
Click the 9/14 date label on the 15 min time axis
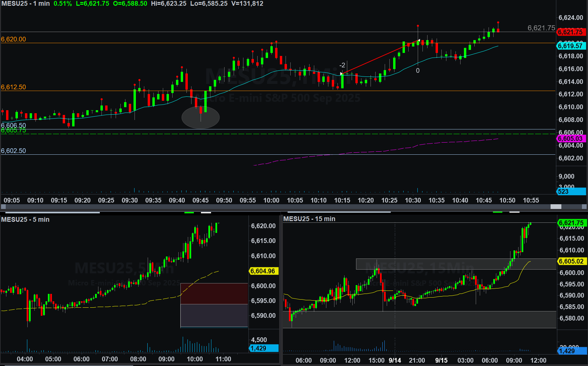click(x=395, y=360)
